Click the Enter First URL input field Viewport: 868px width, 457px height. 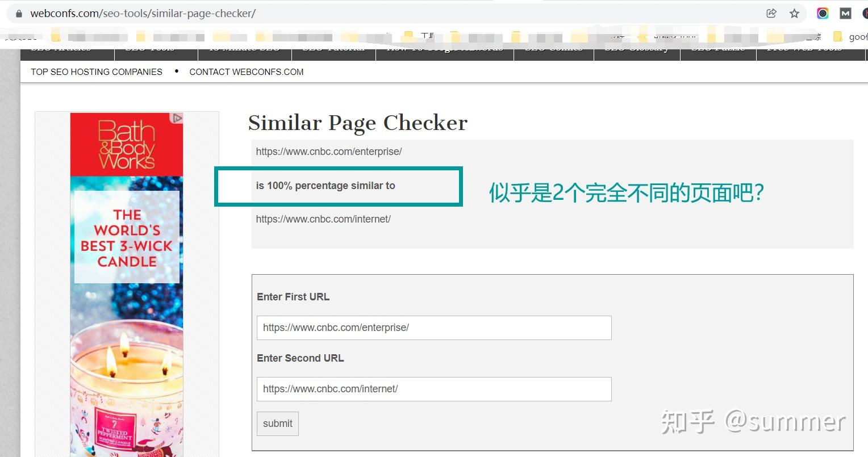coord(434,328)
